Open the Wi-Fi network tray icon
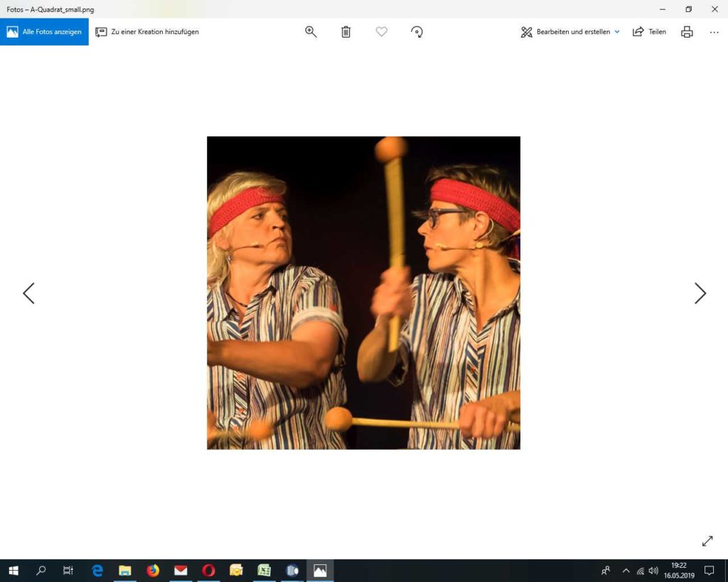728x582 pixels. 641,571
